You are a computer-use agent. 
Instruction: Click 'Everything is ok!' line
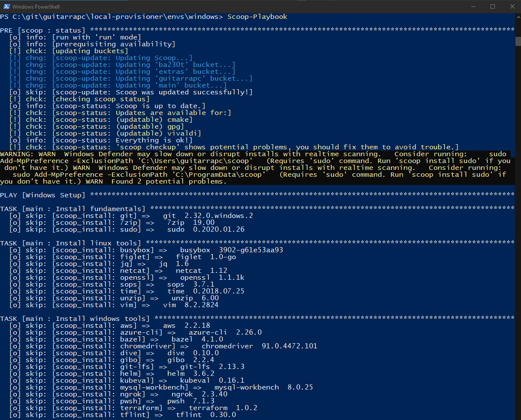(x=101, y=140)
